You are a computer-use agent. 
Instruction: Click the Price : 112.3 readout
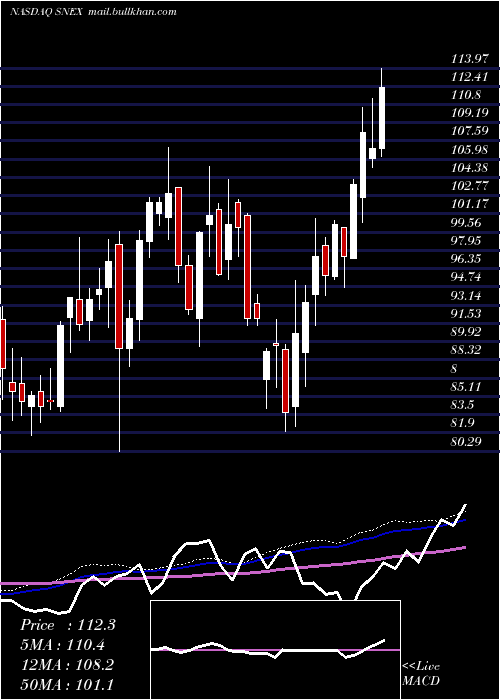coord(68,625)
